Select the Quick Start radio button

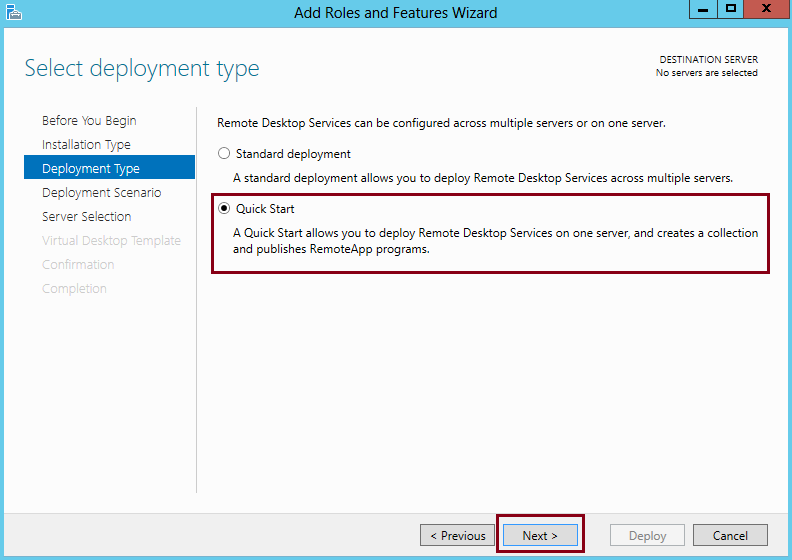(224, 209)
